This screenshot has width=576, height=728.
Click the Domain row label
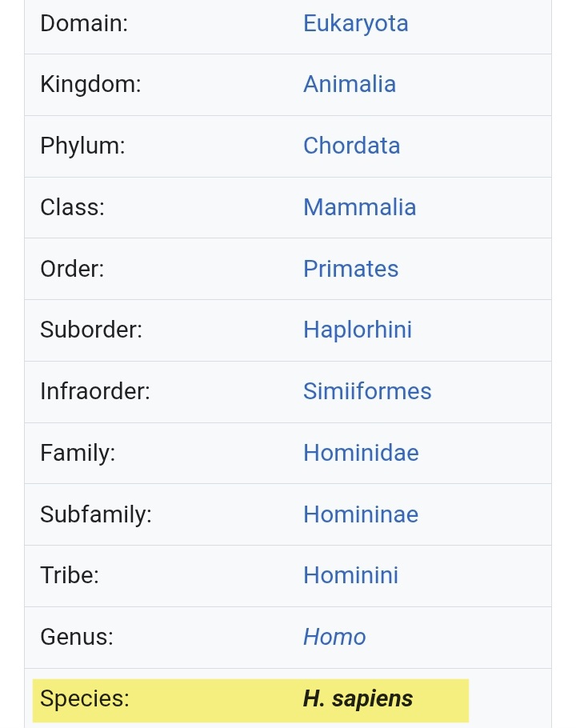pos(83,24)
